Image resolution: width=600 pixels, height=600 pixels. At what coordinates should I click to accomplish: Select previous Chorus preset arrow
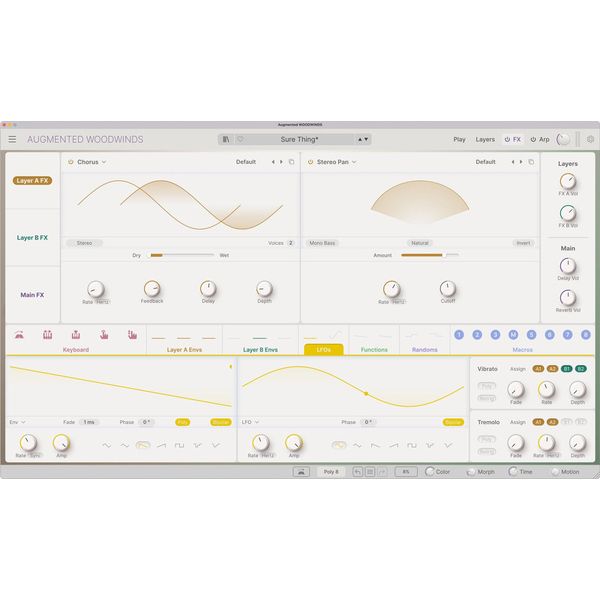tap(273, 162)
